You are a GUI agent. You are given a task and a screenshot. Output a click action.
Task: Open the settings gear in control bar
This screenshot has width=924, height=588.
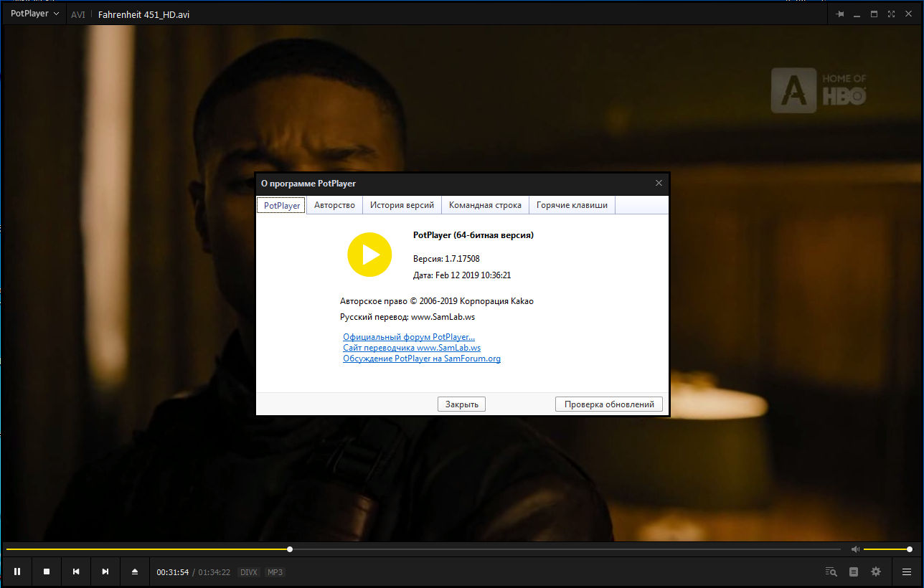pyautogui.click(x=876, y=572)
